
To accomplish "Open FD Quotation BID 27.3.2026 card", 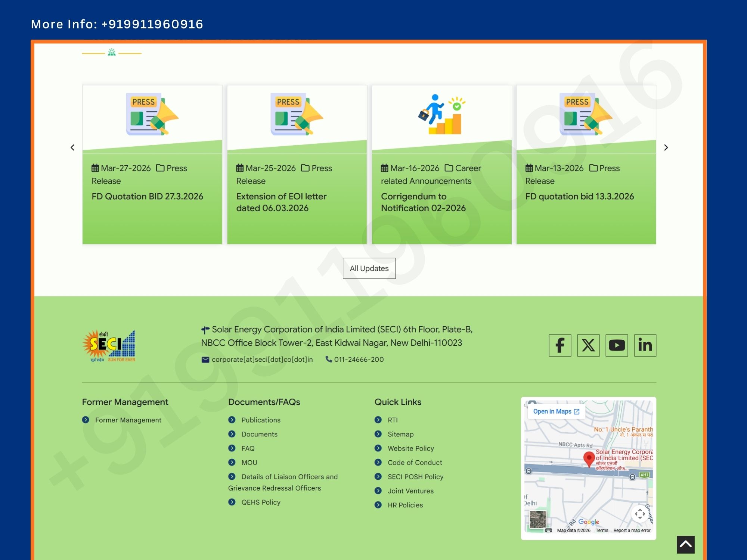I will [x=148, y=196].
